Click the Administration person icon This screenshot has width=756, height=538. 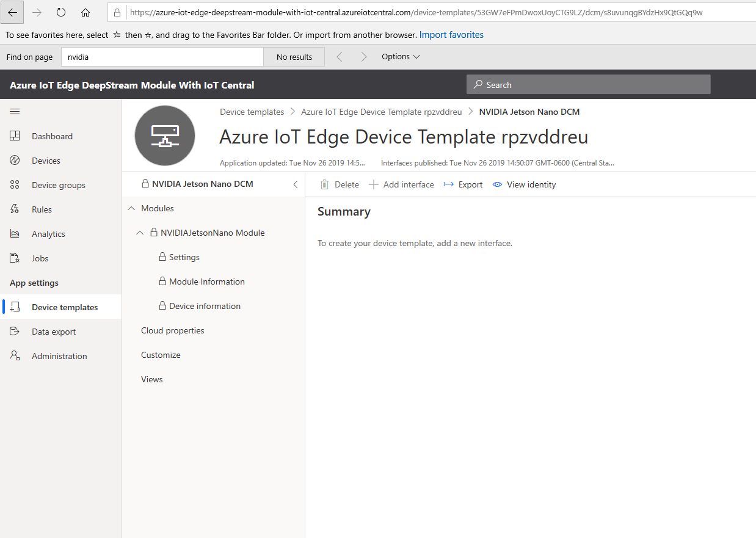click(15, 356)
